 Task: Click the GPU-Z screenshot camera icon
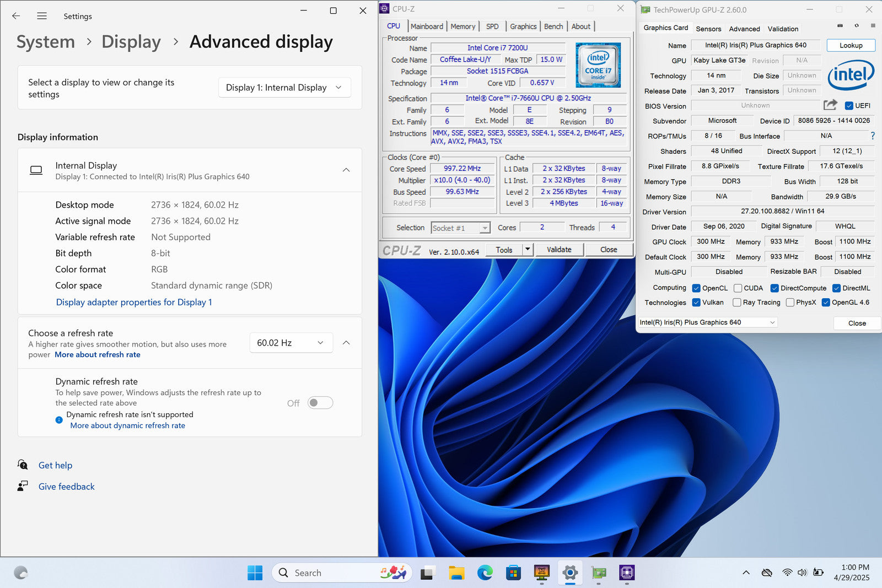(840, 25)
